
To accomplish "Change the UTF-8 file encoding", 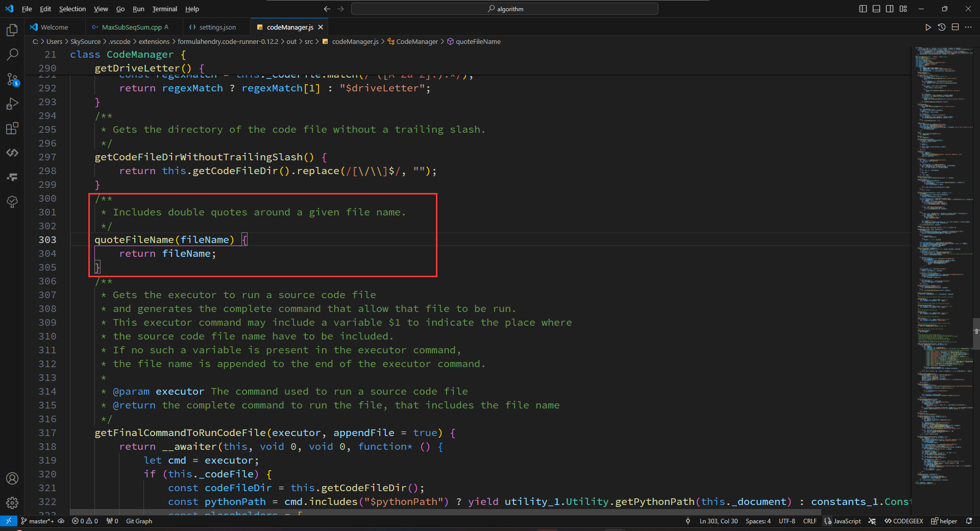I will tap(787, 521).
